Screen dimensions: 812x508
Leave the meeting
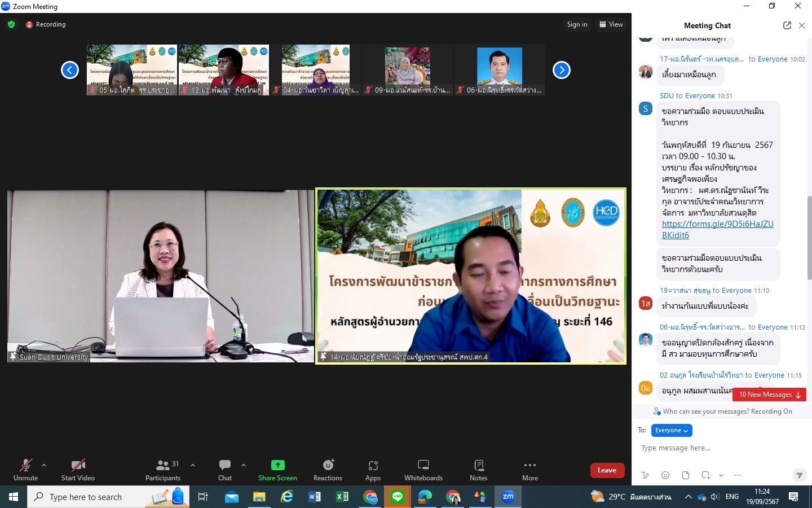pyautogui.click(x=607, y=470)
